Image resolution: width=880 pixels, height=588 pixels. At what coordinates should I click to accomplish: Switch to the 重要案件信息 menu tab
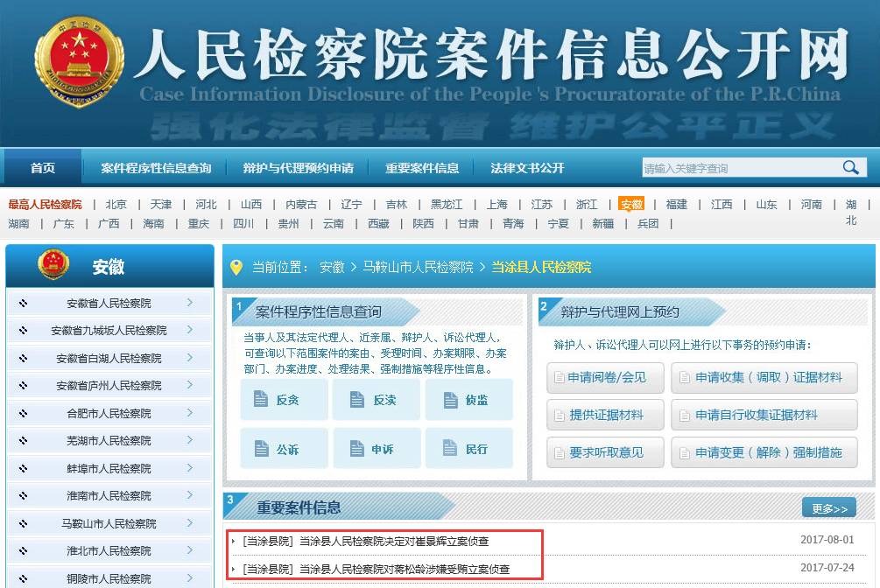[422, 166]
